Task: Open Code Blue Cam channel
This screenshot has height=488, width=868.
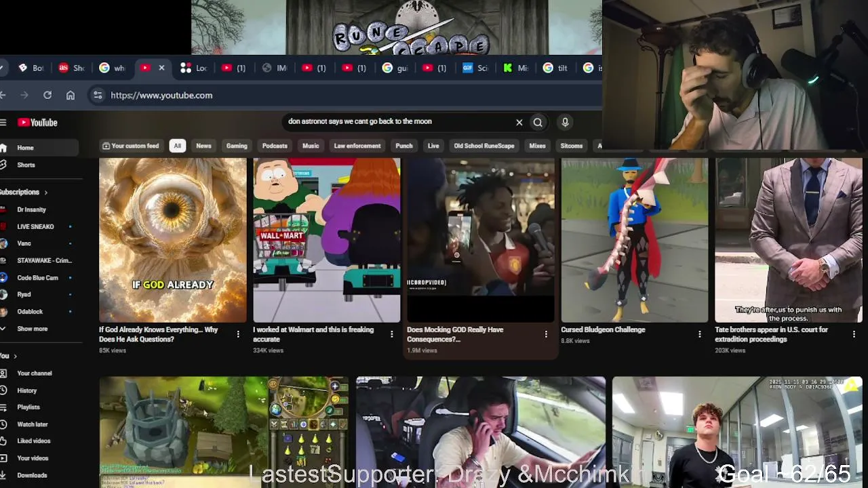Action: [39, 277]
